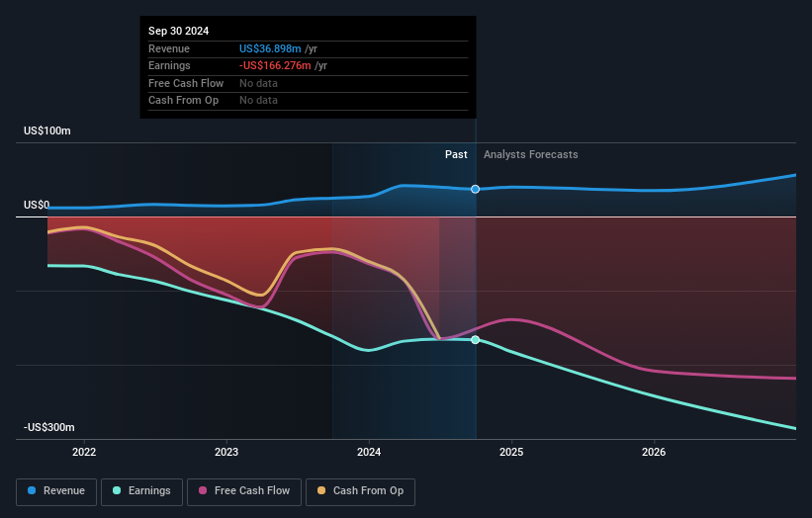Screen dimensions: 812x518
Task: Toggle the Revenue series in the legend
Action: pos(56,491)
